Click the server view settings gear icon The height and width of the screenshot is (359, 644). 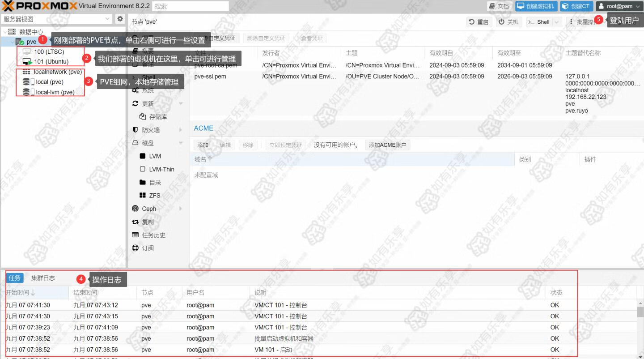point(120,19)
